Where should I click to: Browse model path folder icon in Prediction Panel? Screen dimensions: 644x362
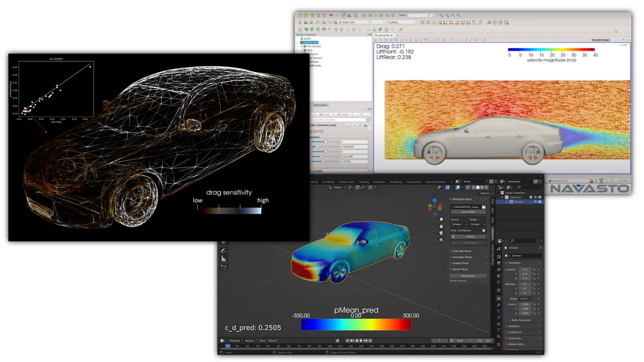pos(484,207)
